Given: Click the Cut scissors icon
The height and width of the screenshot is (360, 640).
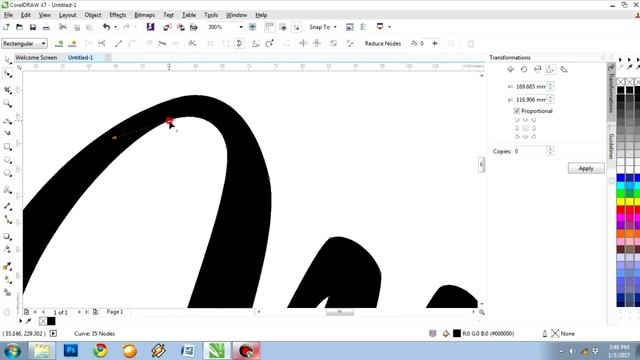Looking at the screenshot, I should [x=62, y=27].
